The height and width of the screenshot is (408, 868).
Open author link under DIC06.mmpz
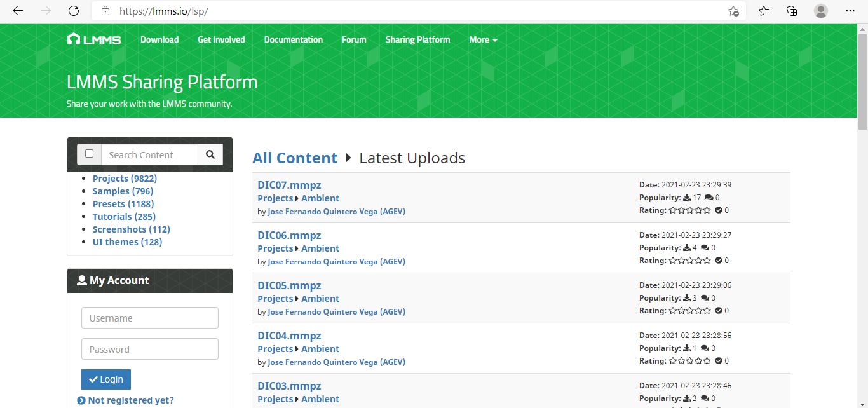pyautogui.click(x=336, y=262)
